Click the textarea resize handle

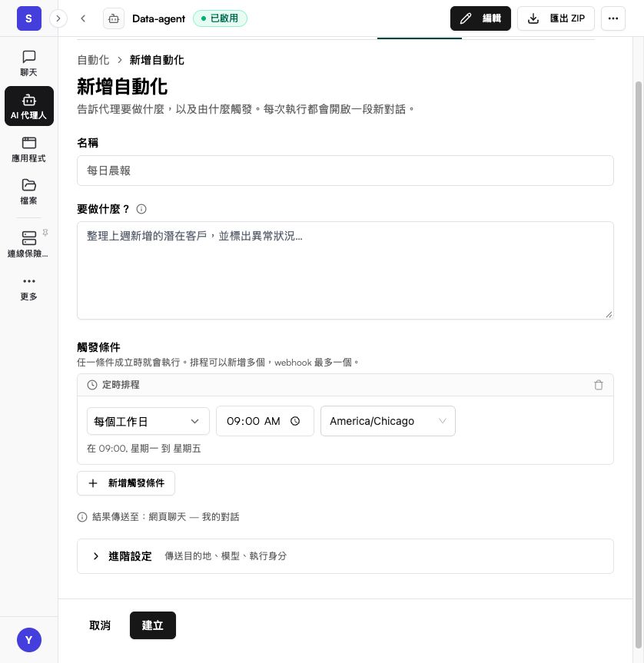coord(609,314)
